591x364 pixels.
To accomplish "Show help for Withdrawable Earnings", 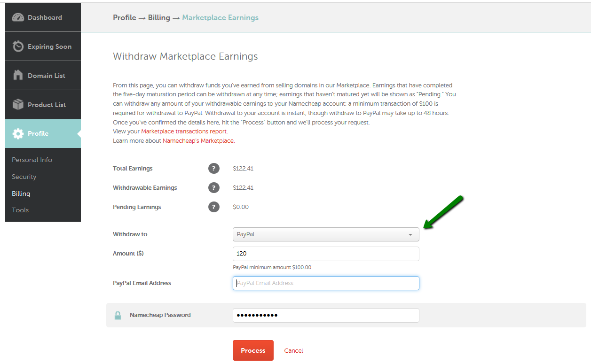I will [x=214, y=188].
